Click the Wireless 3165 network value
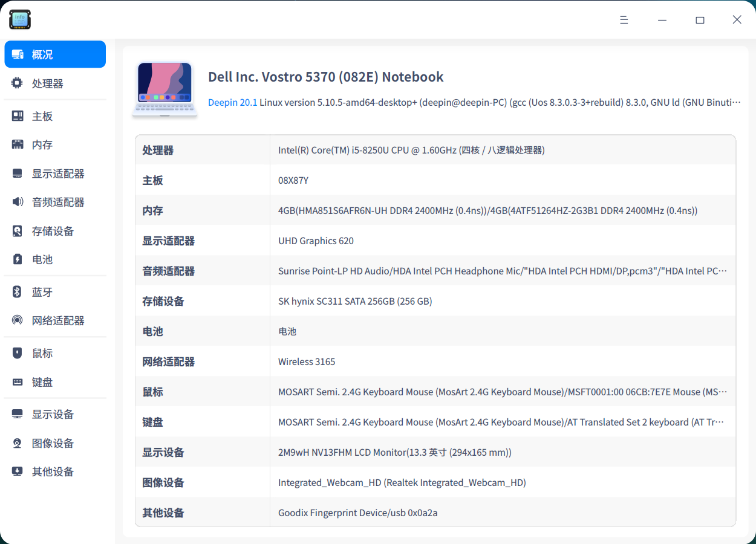 click(x=307, y=361)
